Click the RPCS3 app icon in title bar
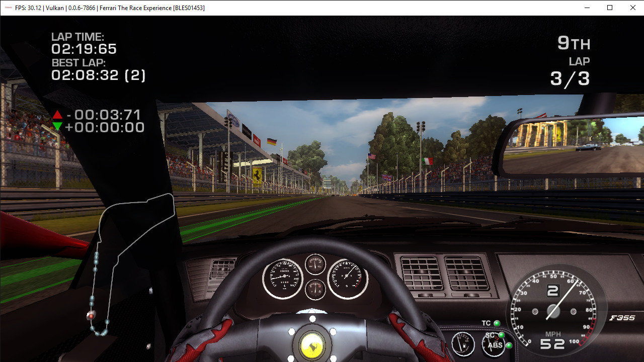This screenshot has width=644, height=362. coord(8,8)
